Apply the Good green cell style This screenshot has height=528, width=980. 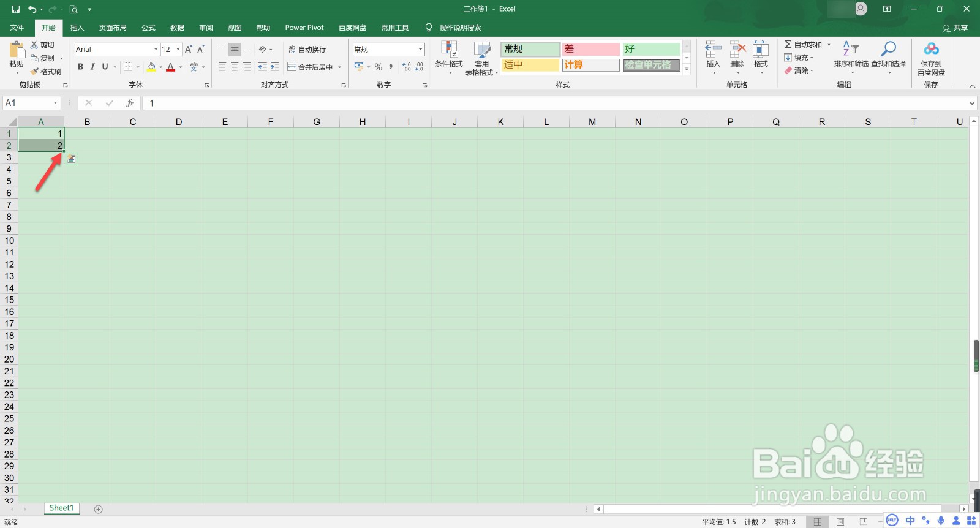coord(652,49)
